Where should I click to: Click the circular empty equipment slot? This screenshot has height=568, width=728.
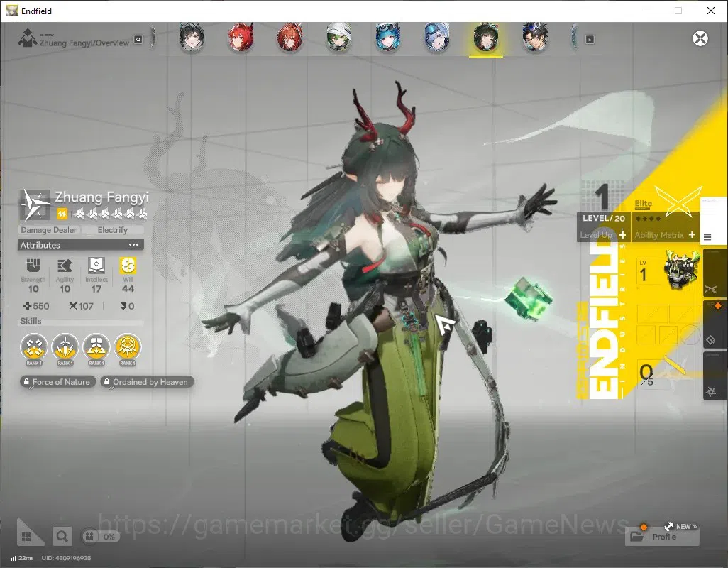pos(690,334)
